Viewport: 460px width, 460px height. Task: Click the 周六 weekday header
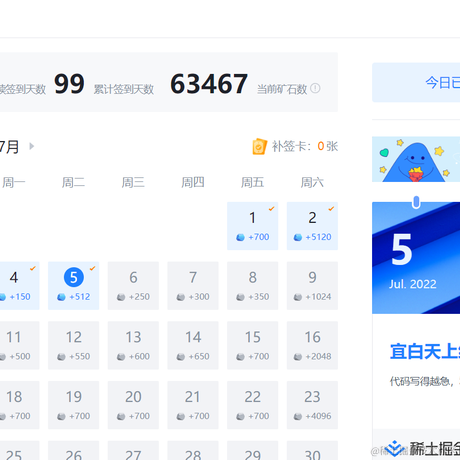tap(312, 182)
